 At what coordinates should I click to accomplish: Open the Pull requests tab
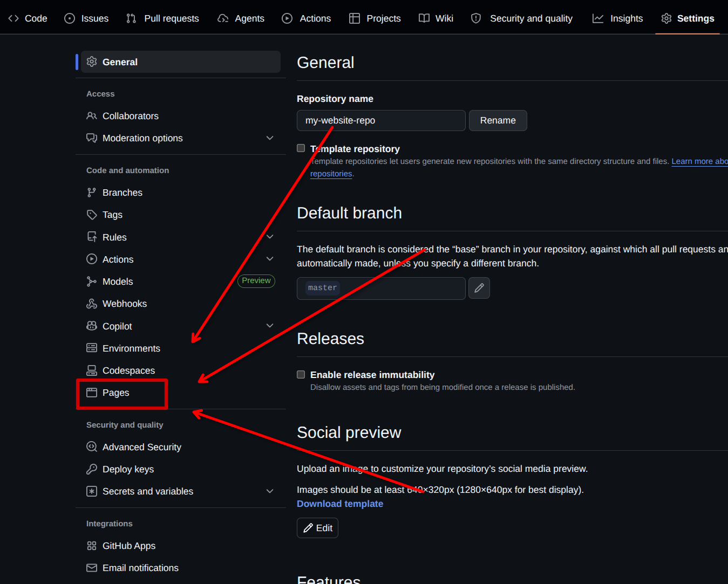coord(162,18)
